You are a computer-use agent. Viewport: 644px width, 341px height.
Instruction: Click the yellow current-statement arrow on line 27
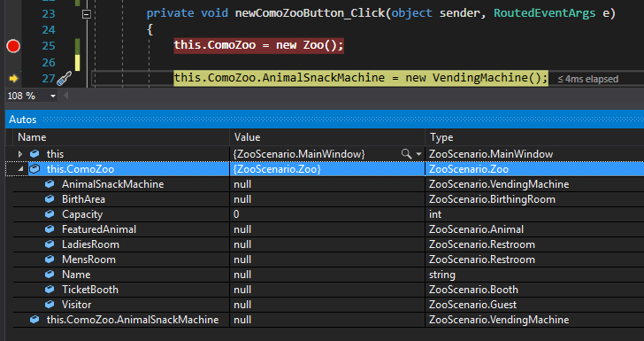(13, 78)
